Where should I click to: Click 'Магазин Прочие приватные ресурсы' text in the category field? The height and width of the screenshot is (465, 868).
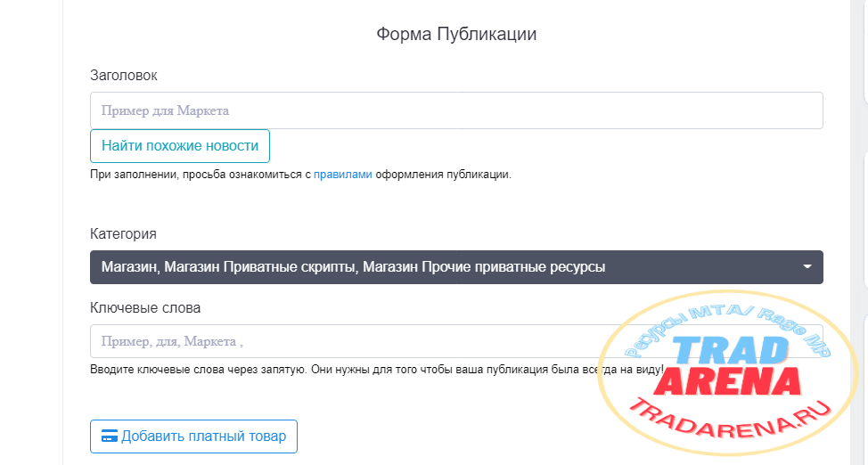pos(513,267)
